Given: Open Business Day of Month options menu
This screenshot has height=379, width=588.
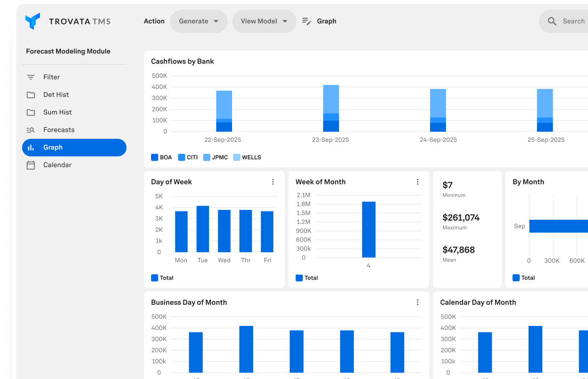Looking at the screenshot, I should pyautogui.click(x=418, y=302).
